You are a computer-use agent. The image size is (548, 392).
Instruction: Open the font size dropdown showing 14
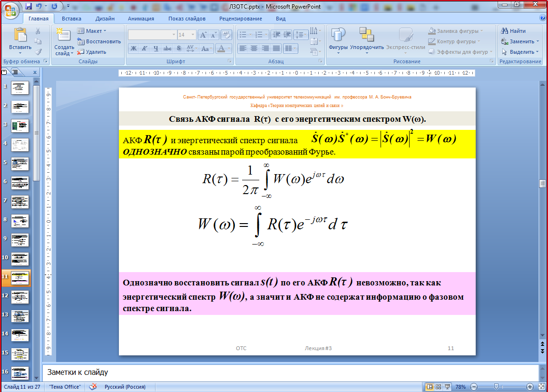point(193,35)
